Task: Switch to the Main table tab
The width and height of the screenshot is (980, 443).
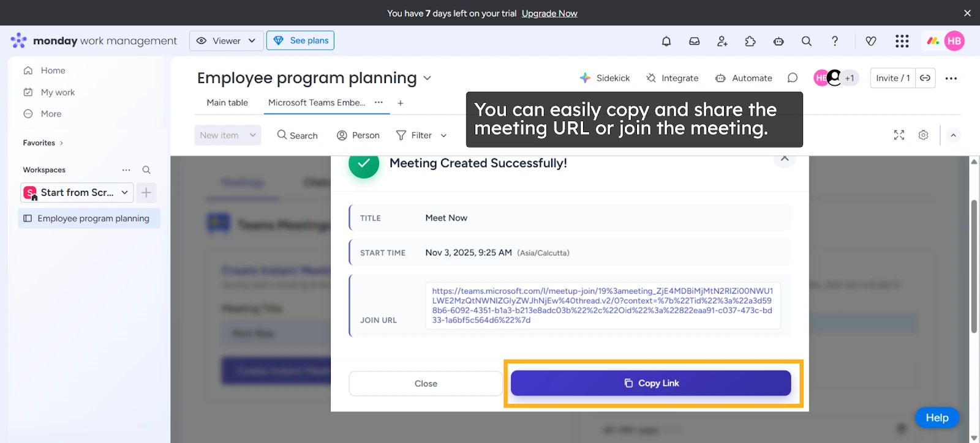Action: coord(227,103)
